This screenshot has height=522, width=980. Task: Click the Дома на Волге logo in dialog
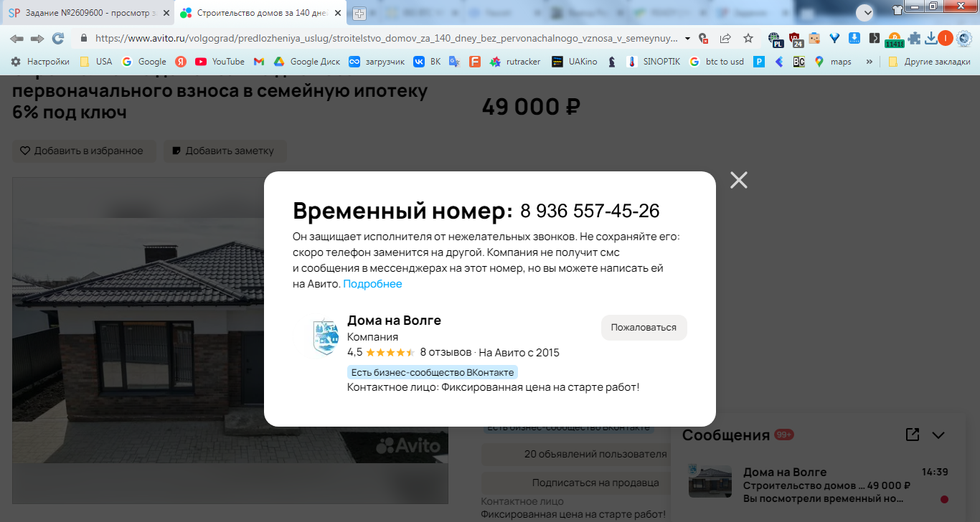(325, 337)
